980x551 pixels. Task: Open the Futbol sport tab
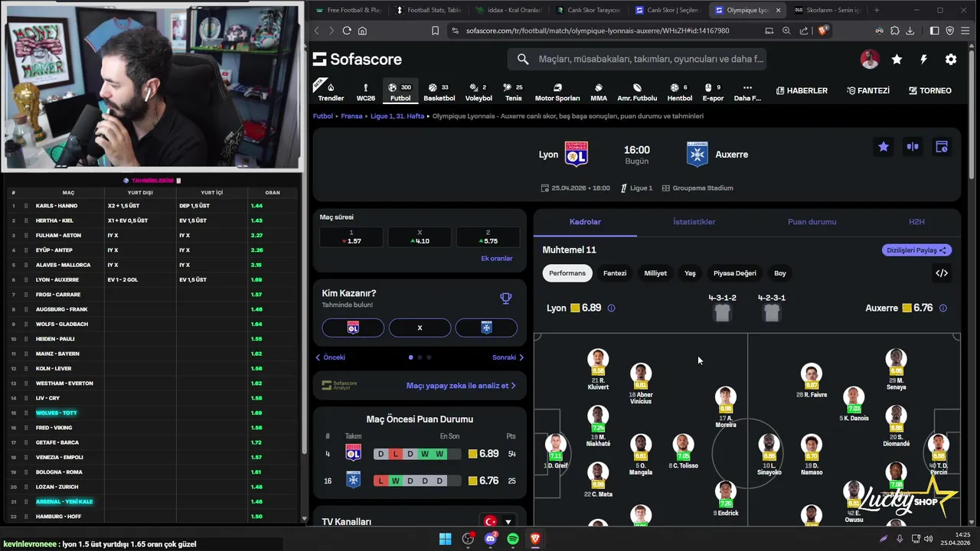point(400,91)
